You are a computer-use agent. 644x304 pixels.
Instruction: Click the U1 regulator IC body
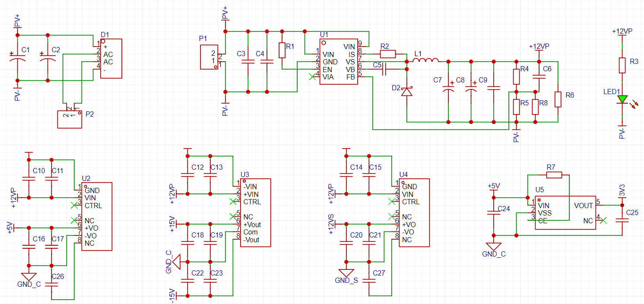click(x=339, y=62)
